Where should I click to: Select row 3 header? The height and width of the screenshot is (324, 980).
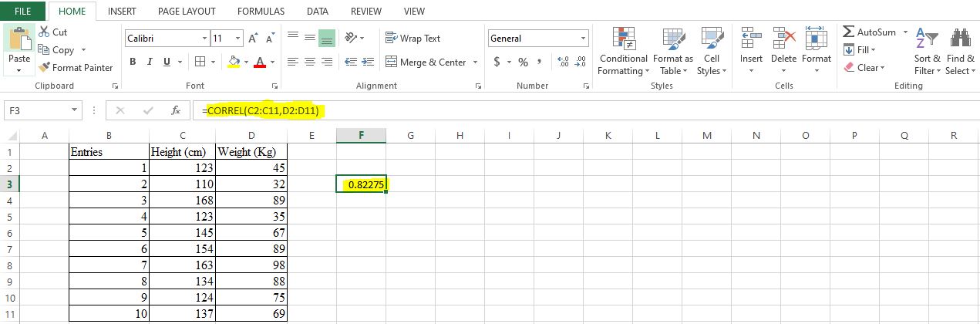(x=10, y=184)
